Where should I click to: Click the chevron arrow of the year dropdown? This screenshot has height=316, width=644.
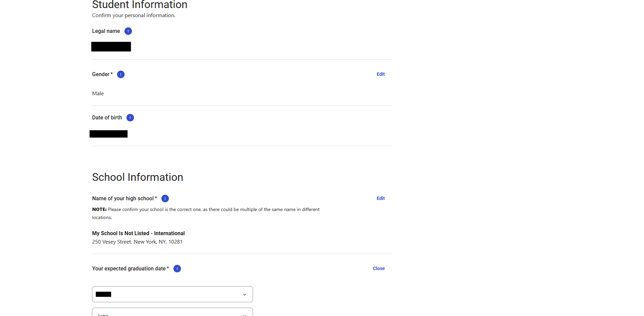[245, 295]
